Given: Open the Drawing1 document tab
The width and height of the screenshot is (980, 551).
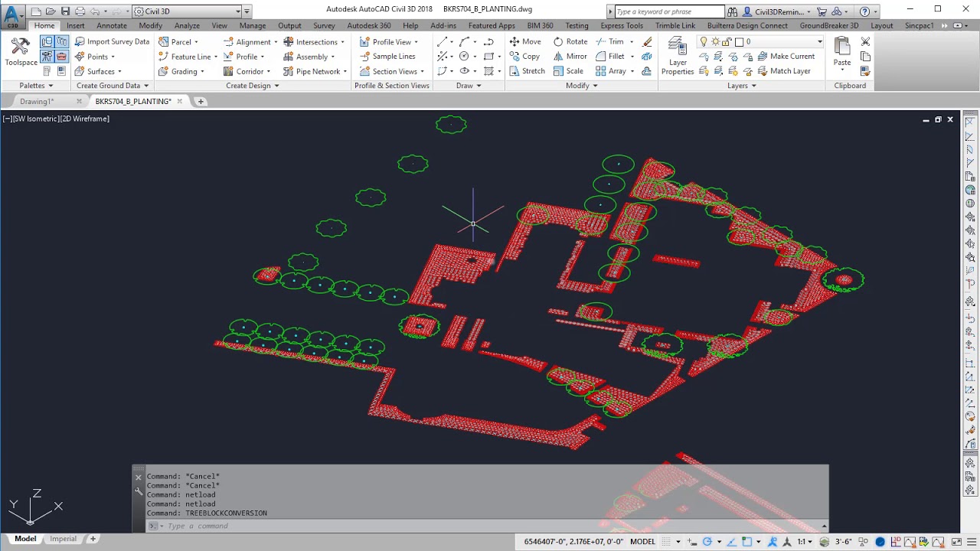Looking at the screenshot, I should [x=37, y=101].
